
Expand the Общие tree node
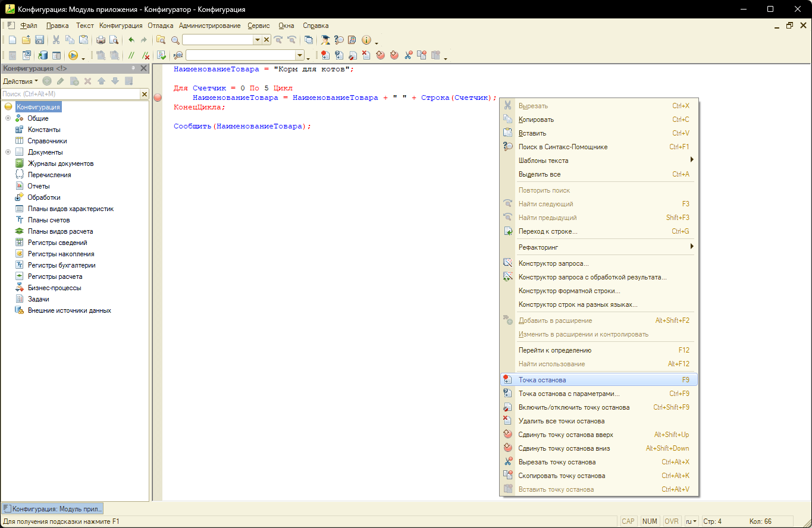tap(8, 118)
